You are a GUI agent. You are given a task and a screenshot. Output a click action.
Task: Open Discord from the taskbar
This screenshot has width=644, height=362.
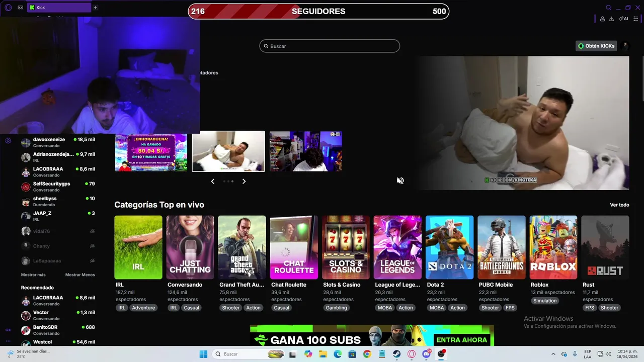pyautogui.click(x=427, y=354)
